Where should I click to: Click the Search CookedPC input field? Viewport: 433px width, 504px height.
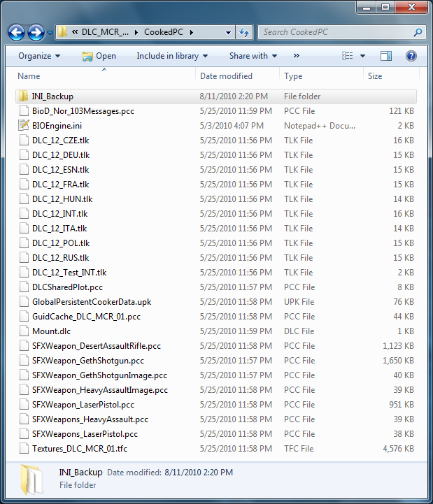pos(336,32)
